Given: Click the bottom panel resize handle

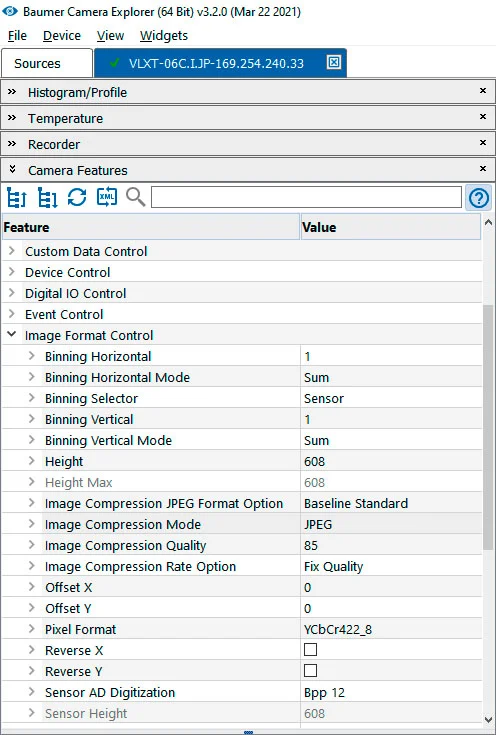Looking at the screenshot, I should point(248,732).
